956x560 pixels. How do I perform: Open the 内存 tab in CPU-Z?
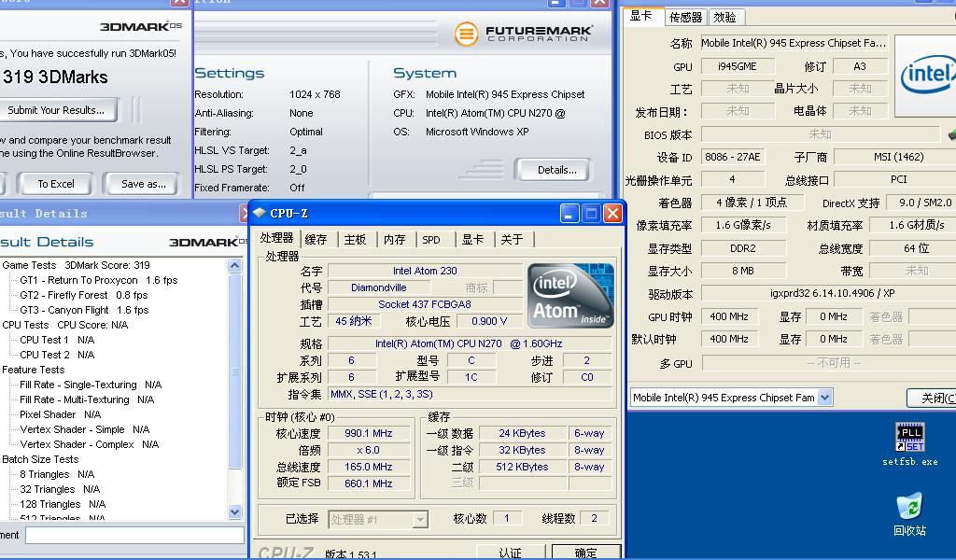point(395,240)
